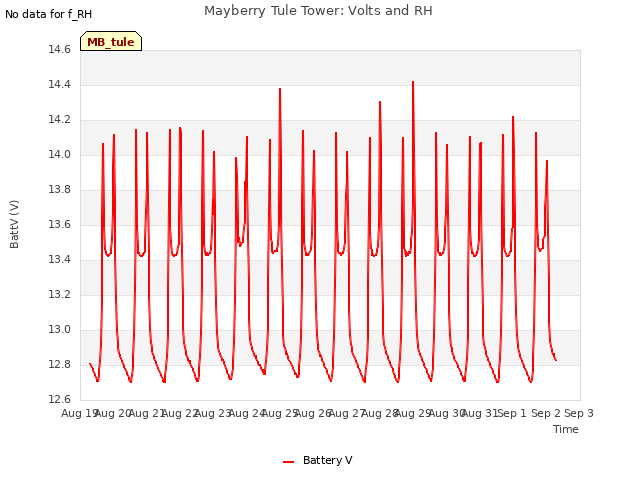Click the 14.2 y-axis tick label
Viewport: 640px width, 480px height.
point(59,120)
